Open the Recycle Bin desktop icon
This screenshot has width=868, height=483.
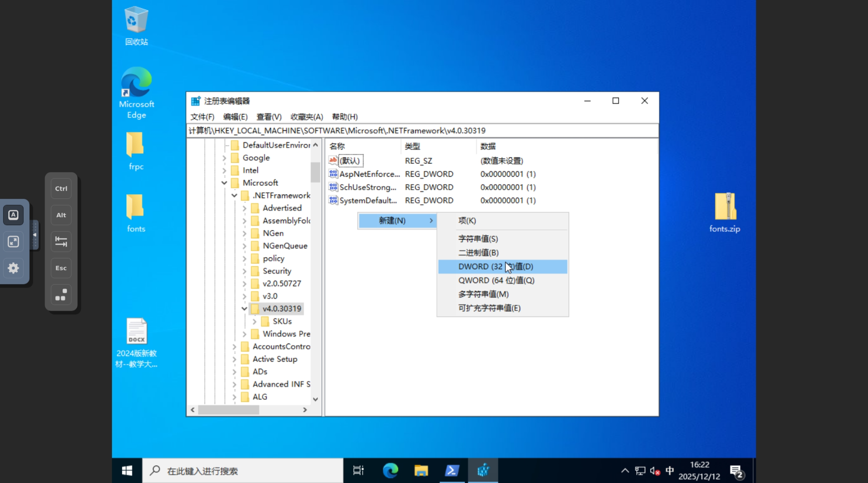click(136, 20)
